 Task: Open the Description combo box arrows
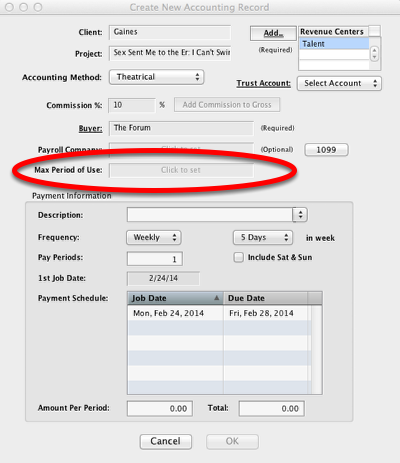(x=300, y=215)
